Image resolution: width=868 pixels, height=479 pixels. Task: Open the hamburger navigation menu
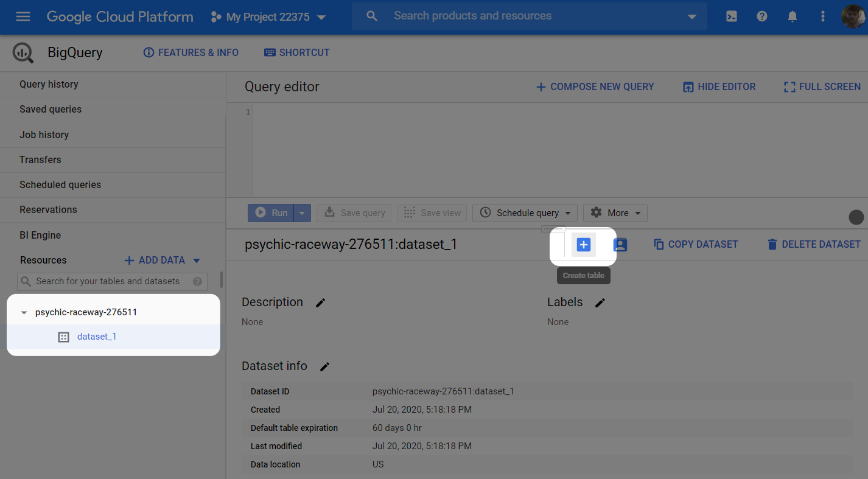tap(23, 16)
